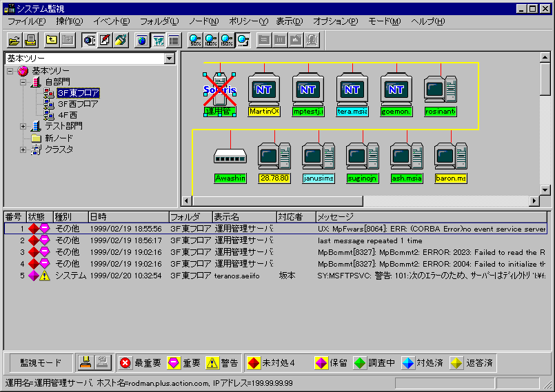
Task: Select the suginojn computer node icon
Action: pos(363,156)
